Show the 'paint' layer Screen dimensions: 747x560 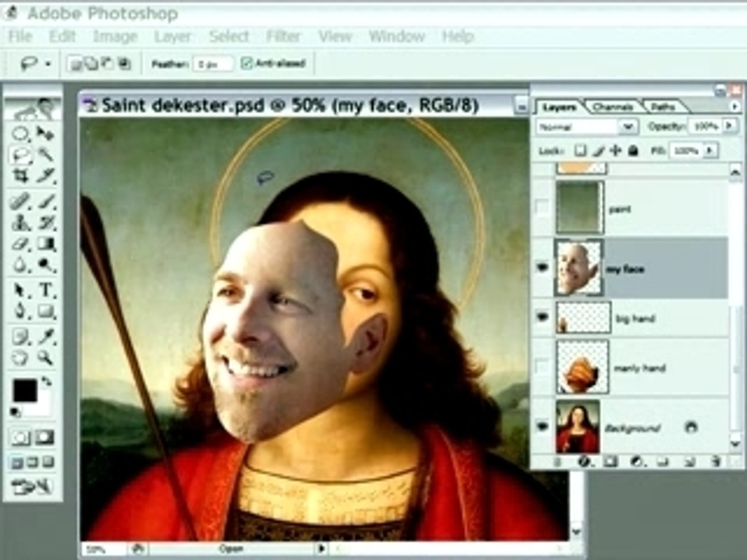(543, 208)
